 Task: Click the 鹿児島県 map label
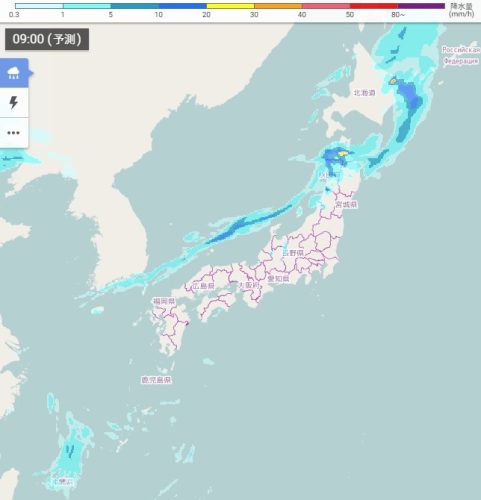tap(156, 380)
